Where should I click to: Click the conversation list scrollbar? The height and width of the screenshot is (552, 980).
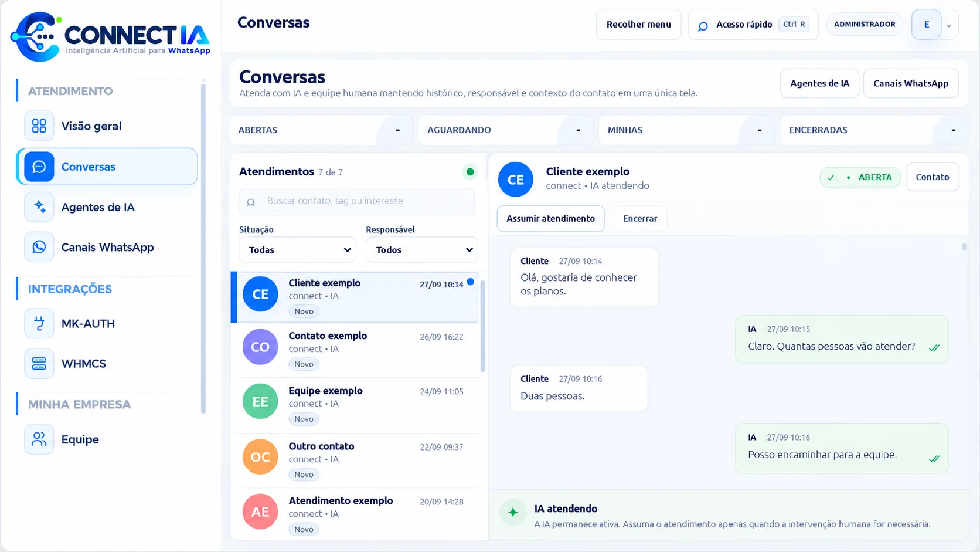pyautogui.click(x=483, y=326)
